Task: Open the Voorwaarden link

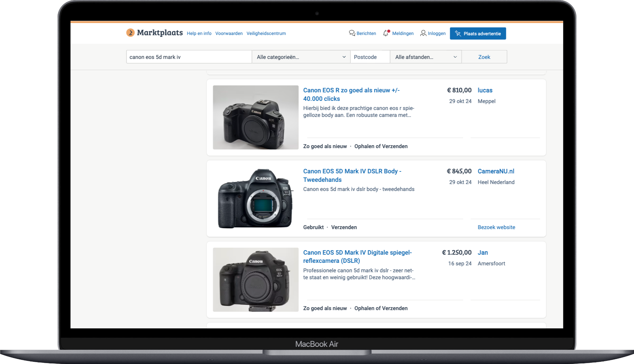Action: pos(229,33)
